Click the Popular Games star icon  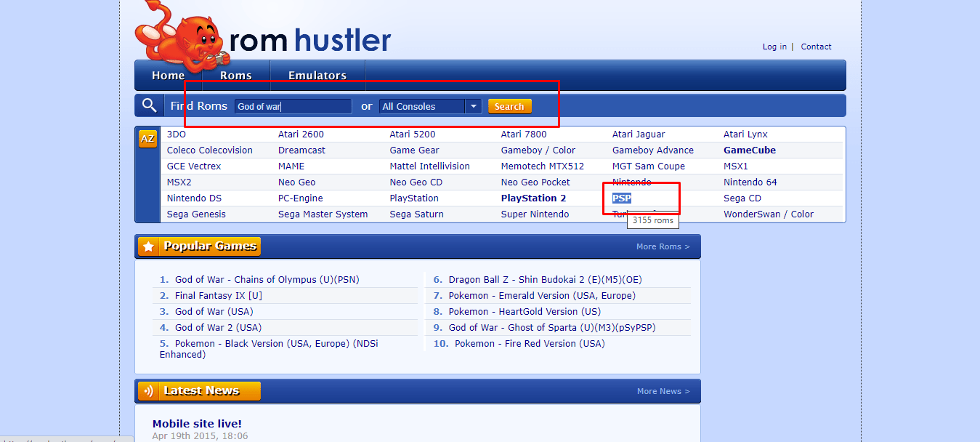pos(148,246)
